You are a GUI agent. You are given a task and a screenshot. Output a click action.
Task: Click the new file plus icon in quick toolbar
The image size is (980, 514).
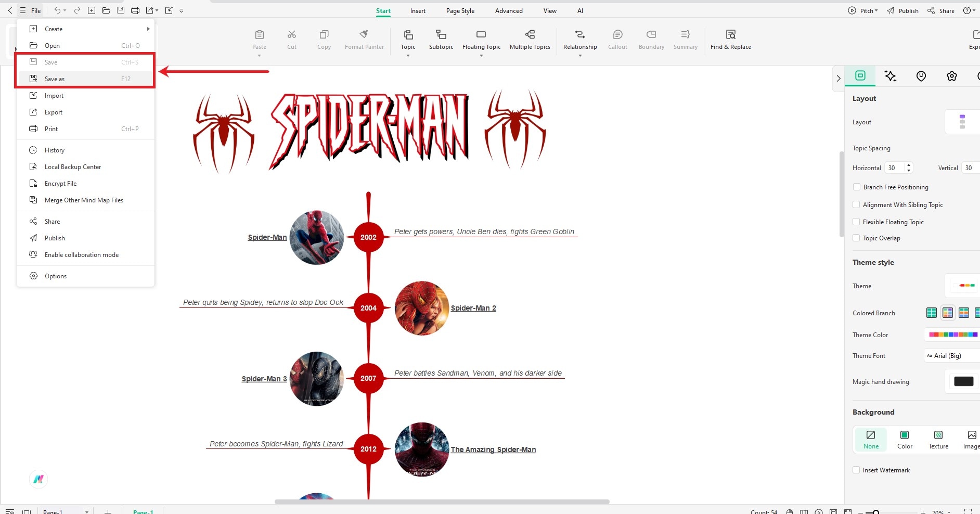[x=92, y=10]
